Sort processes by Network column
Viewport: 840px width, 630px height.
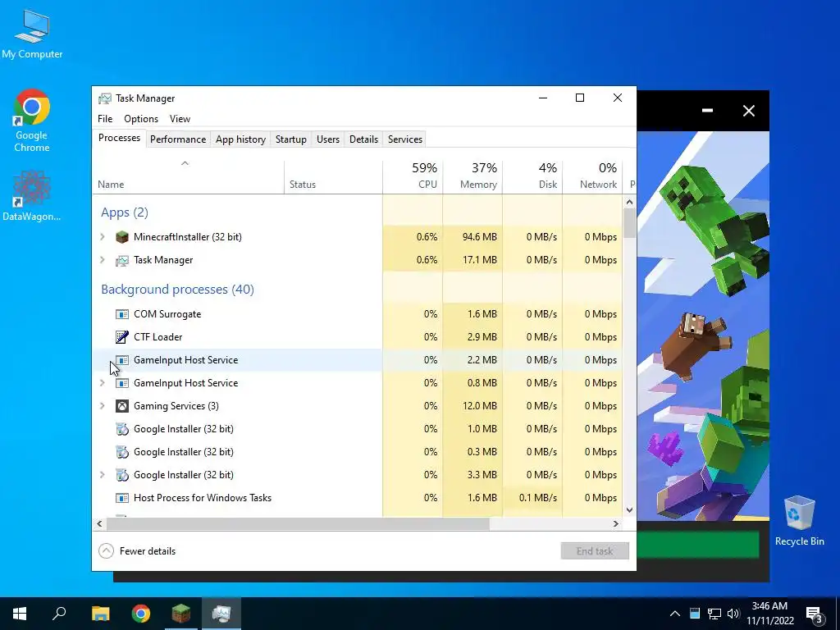592,177
